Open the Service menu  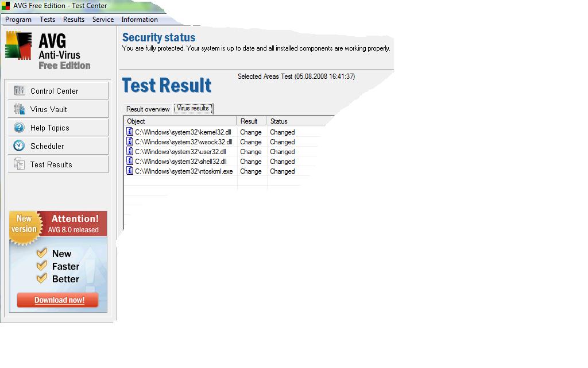pos(103,20)
